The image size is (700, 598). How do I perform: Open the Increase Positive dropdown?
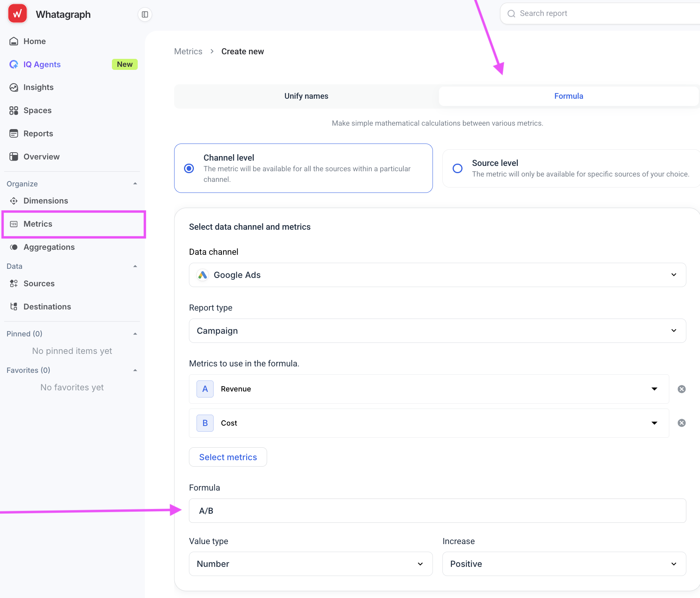(564, 564)
